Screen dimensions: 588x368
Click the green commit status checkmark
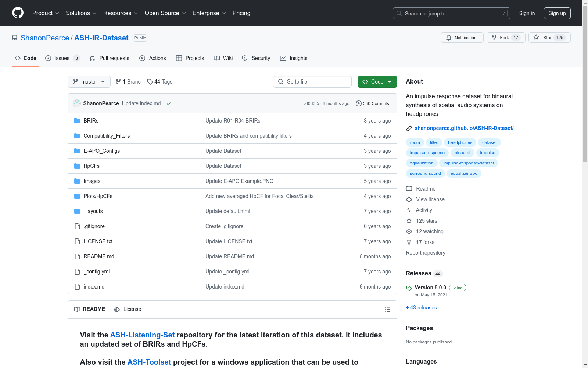[169, 103]
